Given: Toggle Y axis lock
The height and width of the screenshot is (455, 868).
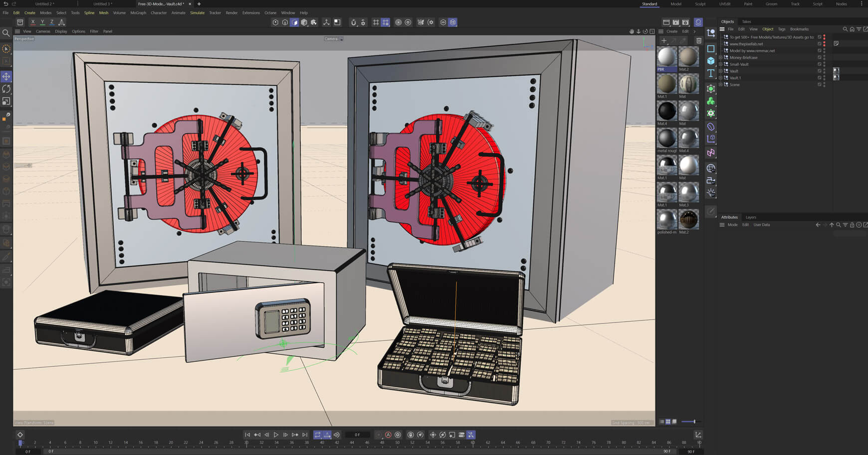Looking at the screenshot, I should [42, 22].
